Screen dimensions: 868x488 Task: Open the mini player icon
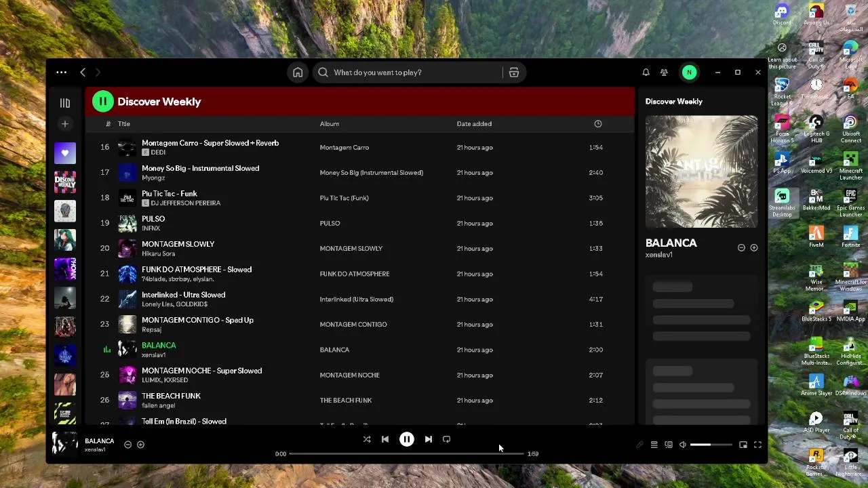click(743, 445)
